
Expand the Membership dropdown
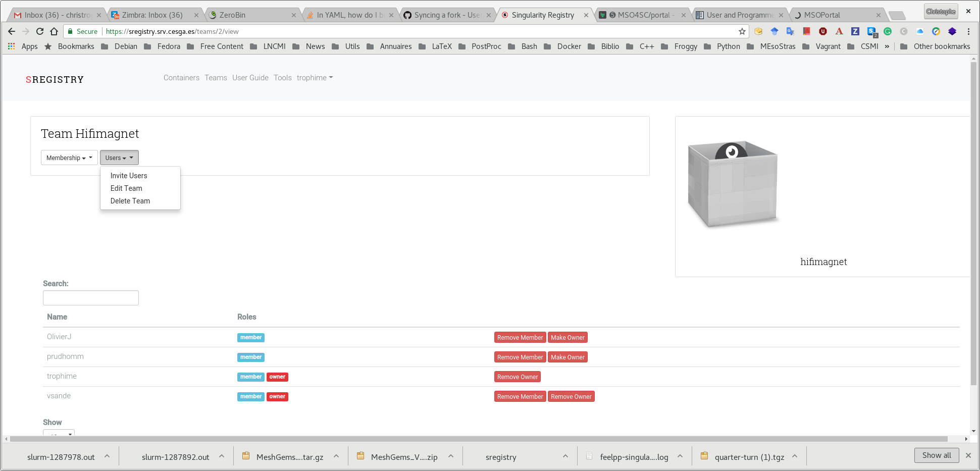69,158
